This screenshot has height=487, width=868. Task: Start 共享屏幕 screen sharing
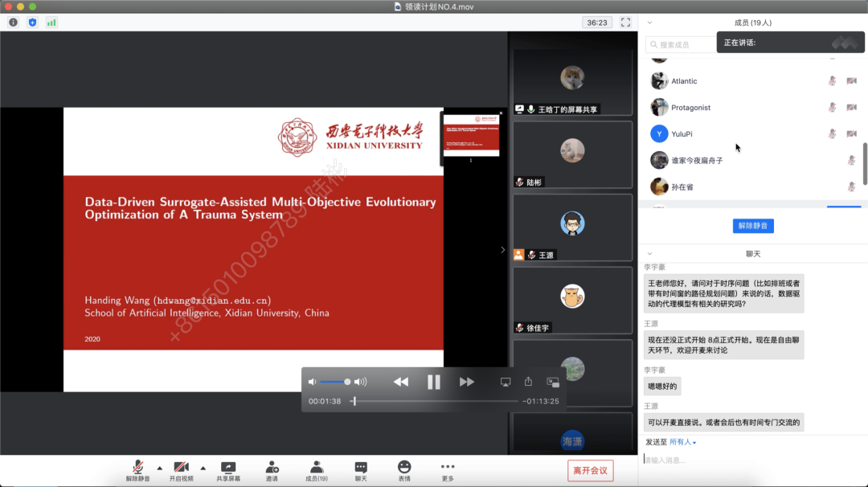(228, 470)
